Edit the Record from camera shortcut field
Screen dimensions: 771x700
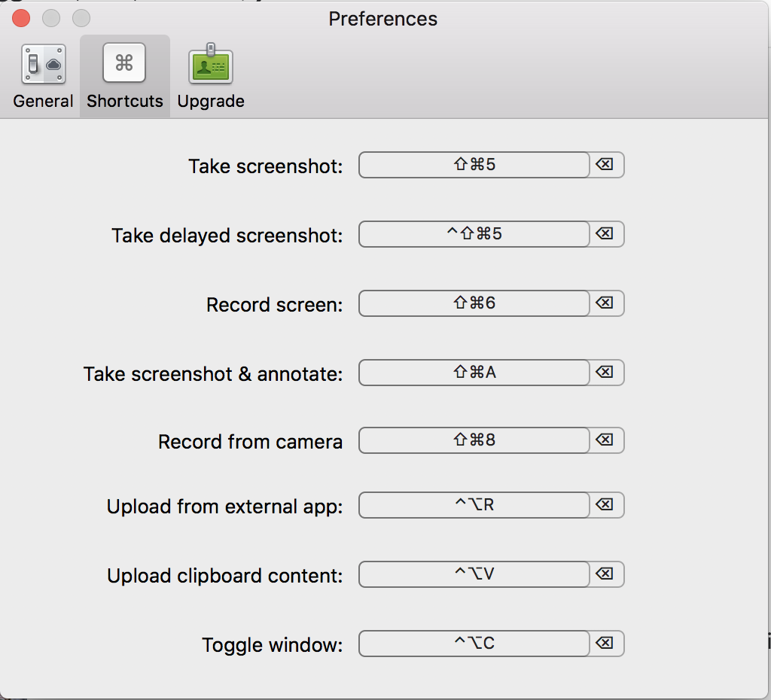(x=474, y=440)
